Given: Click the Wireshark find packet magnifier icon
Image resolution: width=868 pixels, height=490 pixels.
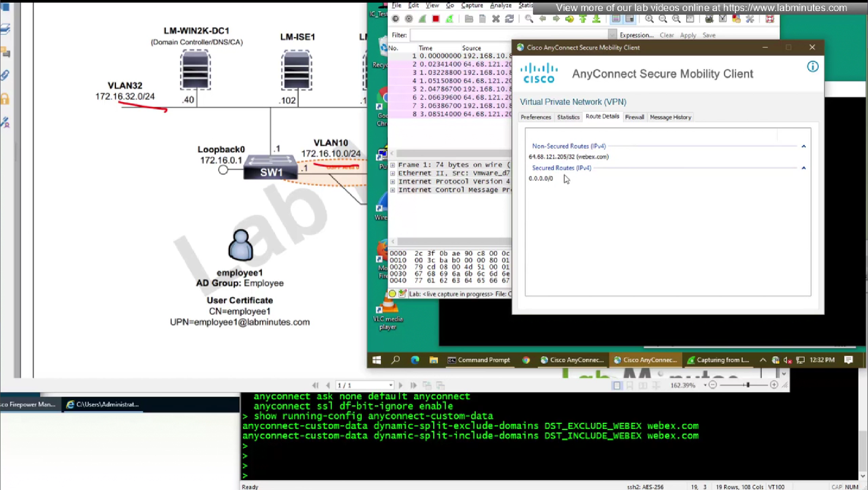Looking at the screenshot, I should point(529,19).
